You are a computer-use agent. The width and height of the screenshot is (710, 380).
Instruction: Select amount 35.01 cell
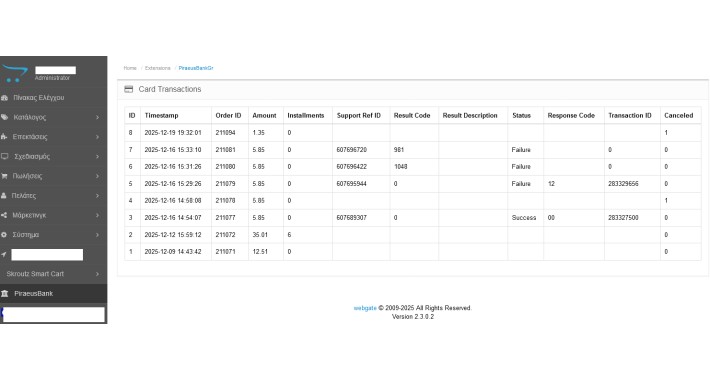click(x=260, y=235)
